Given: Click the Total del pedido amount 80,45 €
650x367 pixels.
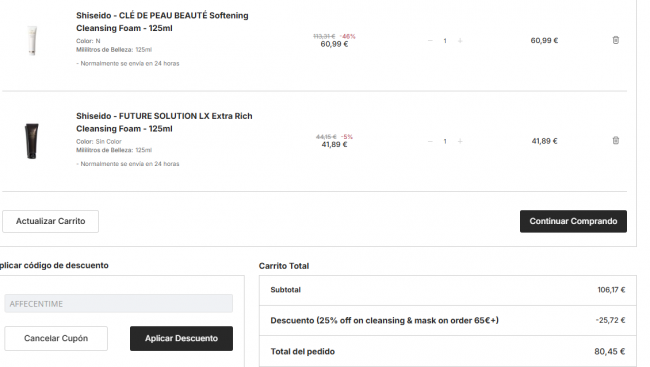Looking at the screenshot, I should coord(609,352).
